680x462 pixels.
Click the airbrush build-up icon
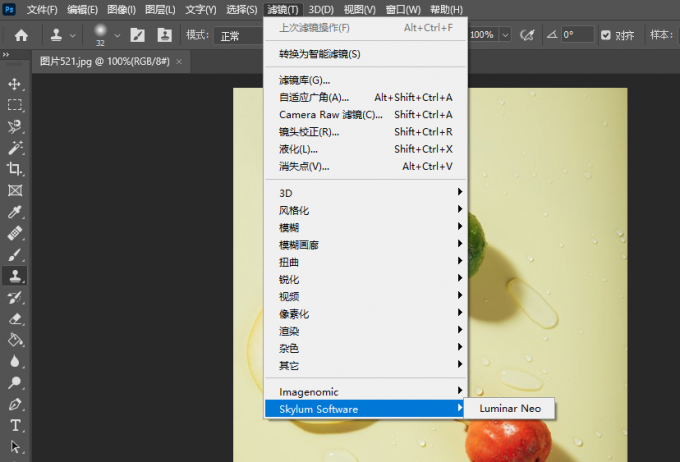pos(527,35)
